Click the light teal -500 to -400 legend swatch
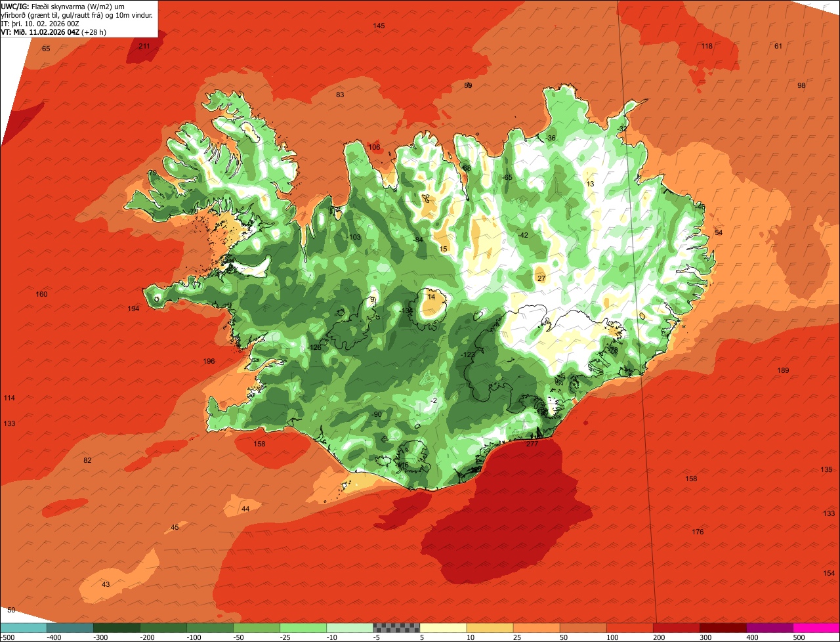This screenshot has height=642, width=840. 23,627
